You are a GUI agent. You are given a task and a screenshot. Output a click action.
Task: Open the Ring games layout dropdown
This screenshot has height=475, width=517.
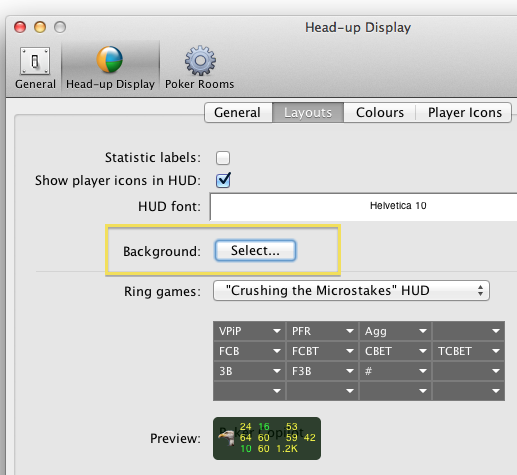tap(351, 291)
